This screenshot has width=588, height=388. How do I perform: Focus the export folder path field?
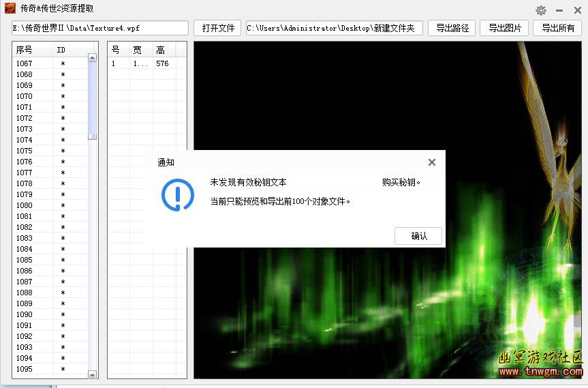[x=334, y=28]
